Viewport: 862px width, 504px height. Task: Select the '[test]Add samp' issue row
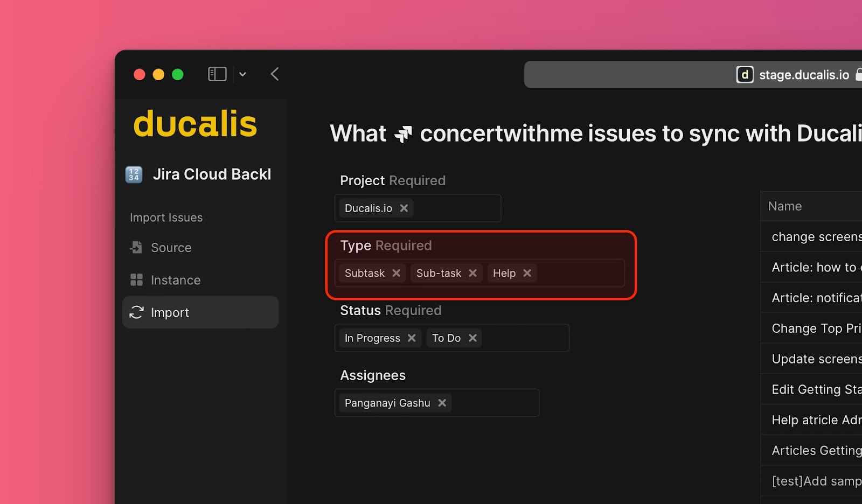tap(811, 481)
